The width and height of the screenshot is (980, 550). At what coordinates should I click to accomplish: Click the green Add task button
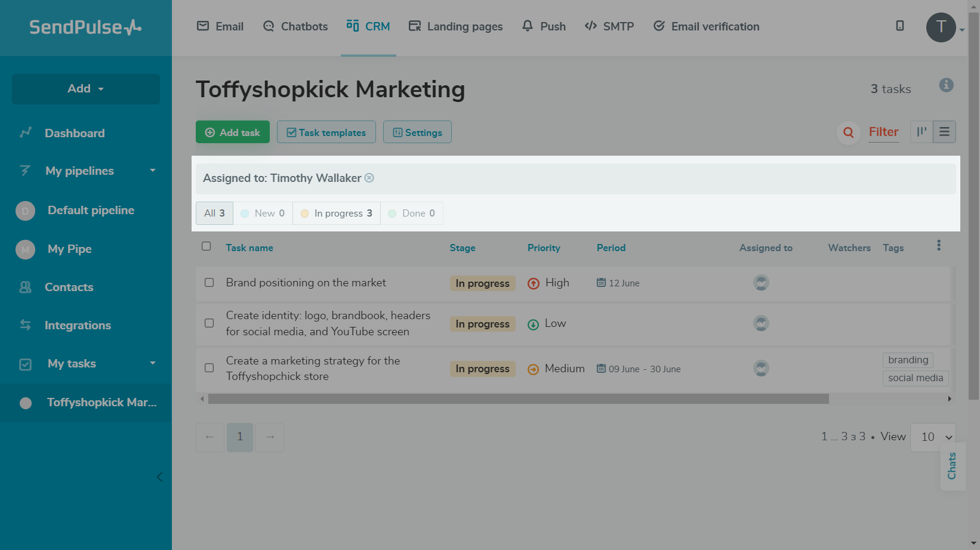233,132
